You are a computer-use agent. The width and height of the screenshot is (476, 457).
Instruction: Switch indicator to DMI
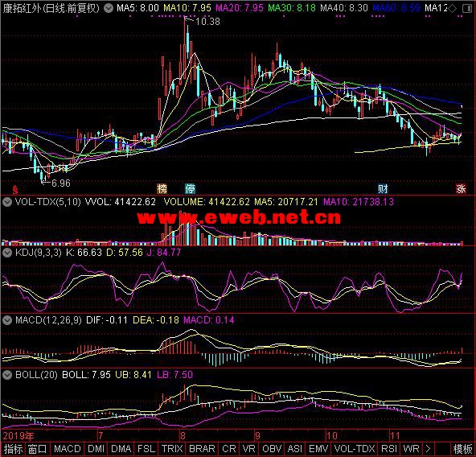tap(96, 449)
